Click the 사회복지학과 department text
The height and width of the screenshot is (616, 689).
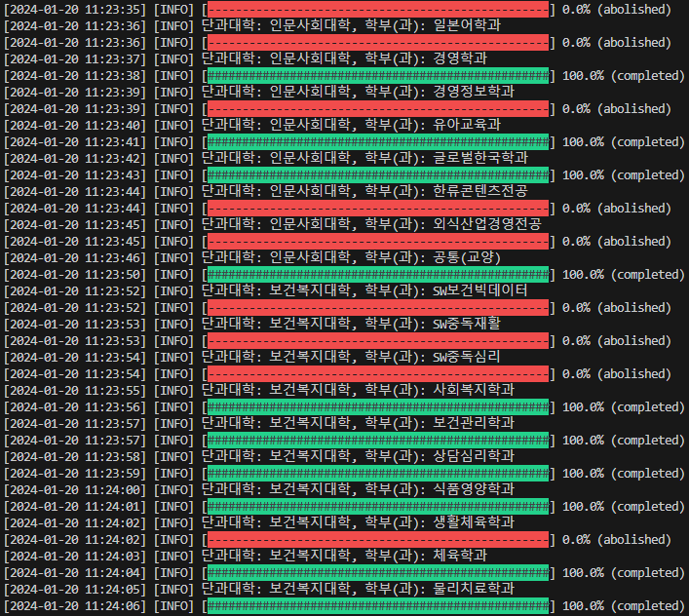pyautogui.click(x=474, y=390)
